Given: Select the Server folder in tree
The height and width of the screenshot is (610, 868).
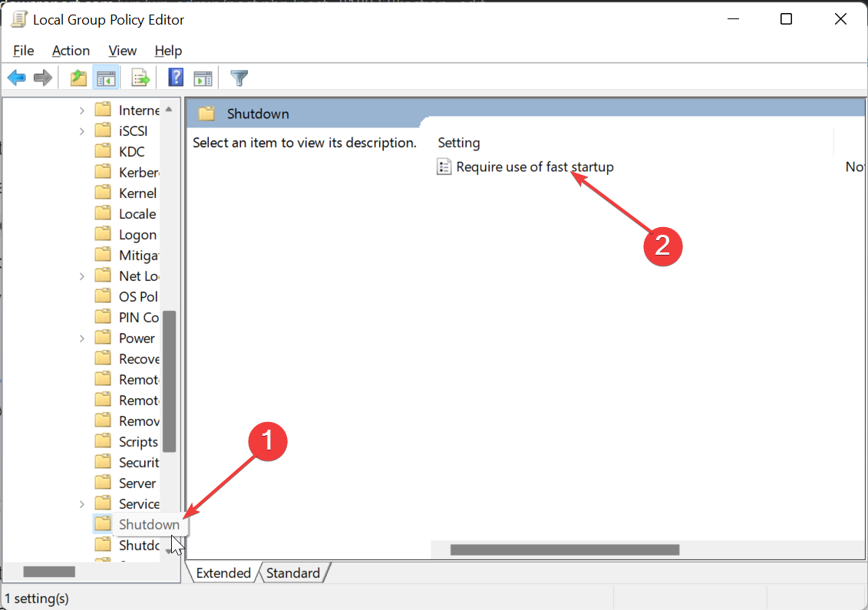Looking at the screenshot, I should tap(137, 483).
